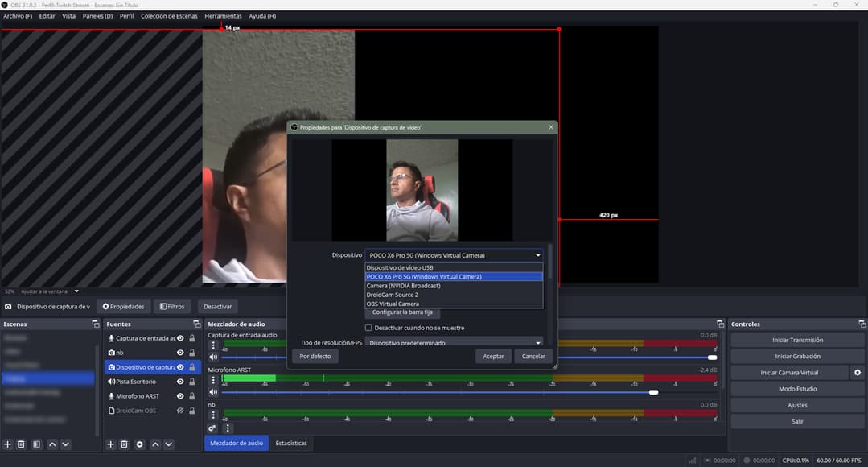Viewport: 868px width, 467px height.
Task: Add a new source with the plus icon
Action: pyautogui.click(x=111, y=444)
